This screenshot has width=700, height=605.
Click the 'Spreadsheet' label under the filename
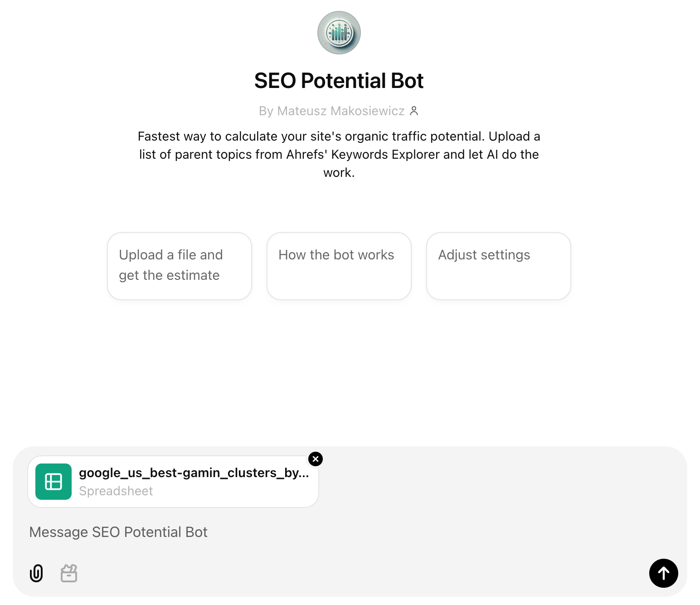point(116,491)
